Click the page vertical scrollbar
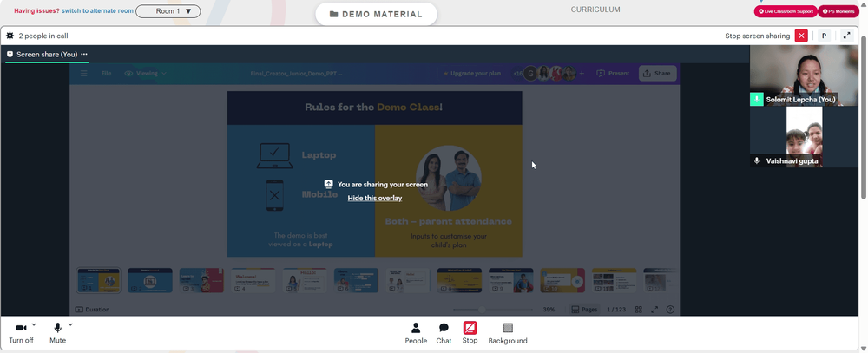The width and height of the screenshot is (868, 353). (864, 116)
